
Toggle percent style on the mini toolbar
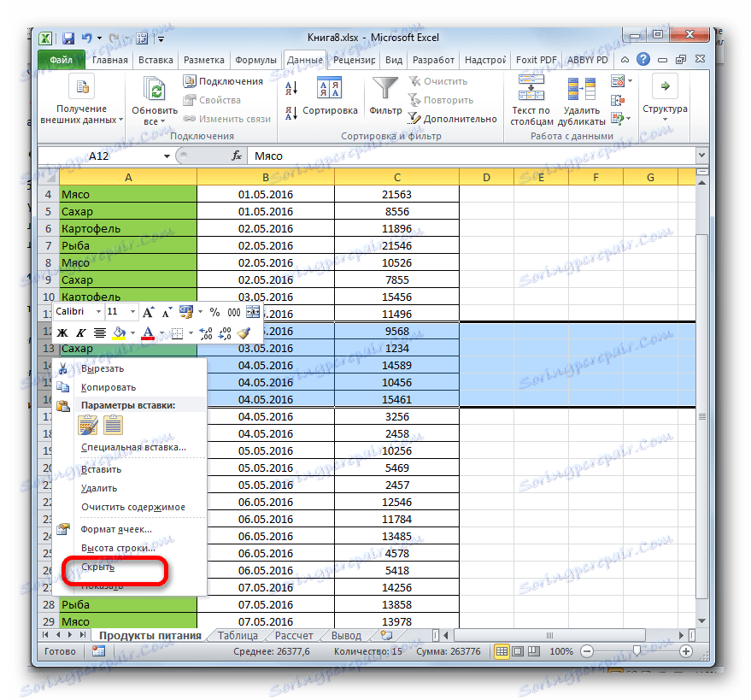pos(216,311)
